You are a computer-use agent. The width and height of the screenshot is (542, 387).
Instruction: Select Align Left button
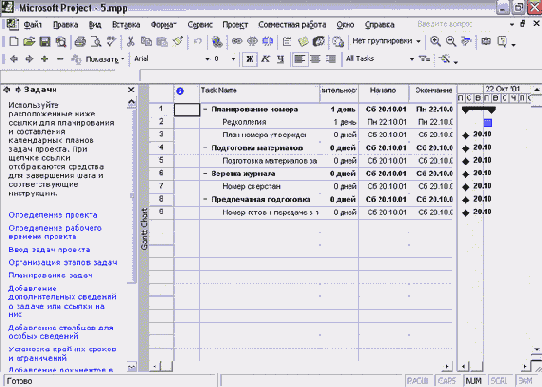[299, 59]
